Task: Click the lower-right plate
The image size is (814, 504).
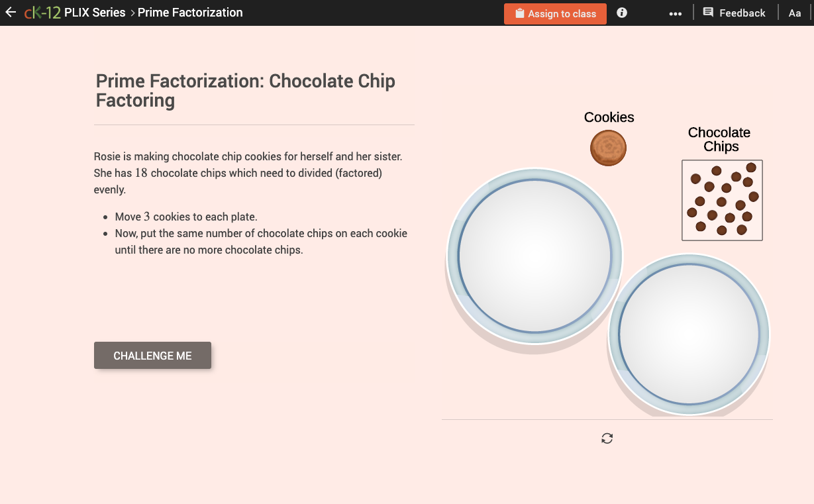Action: [x=689, y=334]
